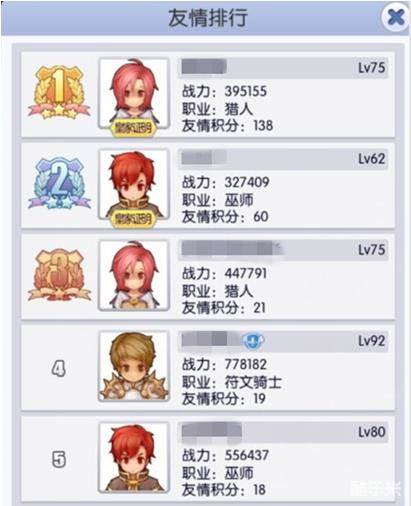Select the Lv62 player's name bar
The width and height of the screenshot is (411, 506).
tap(283, 159)
